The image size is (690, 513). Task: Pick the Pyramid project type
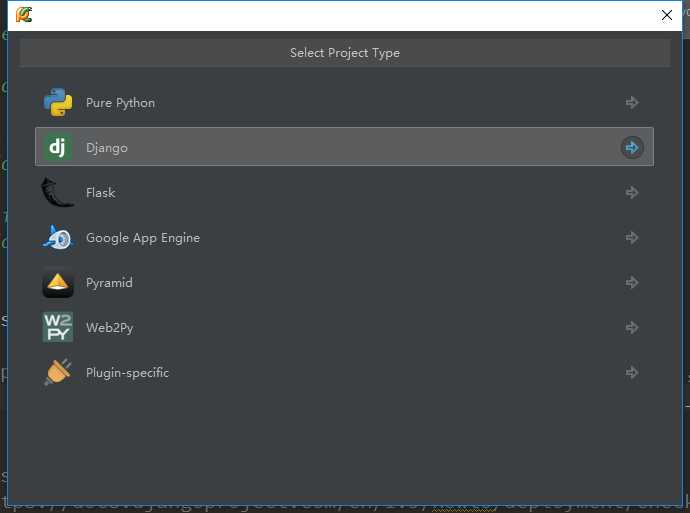344,282
